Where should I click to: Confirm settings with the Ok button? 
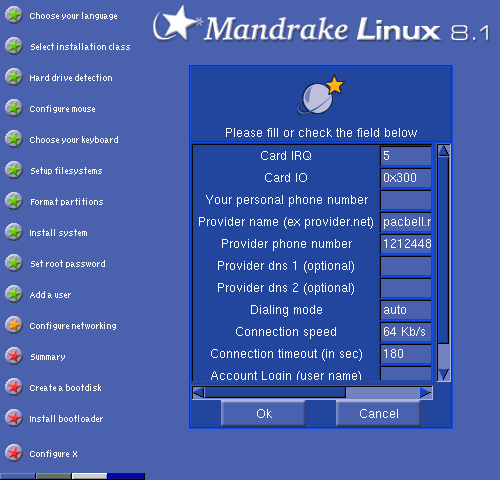263,414
